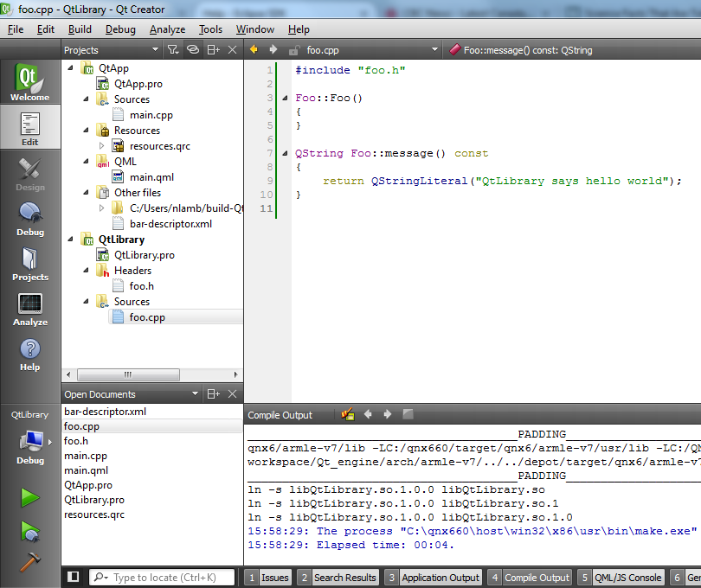Screen dimensions: 701x588
Task: Go back in editor navigation history
Action: [254, 50]
